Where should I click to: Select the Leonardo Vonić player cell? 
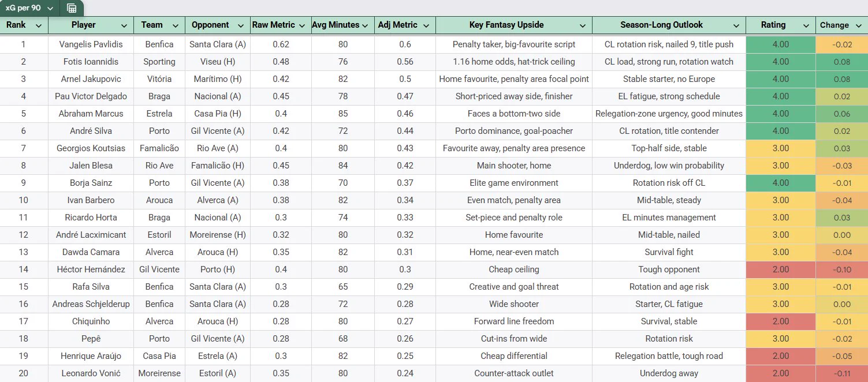[x=91, y=373]
